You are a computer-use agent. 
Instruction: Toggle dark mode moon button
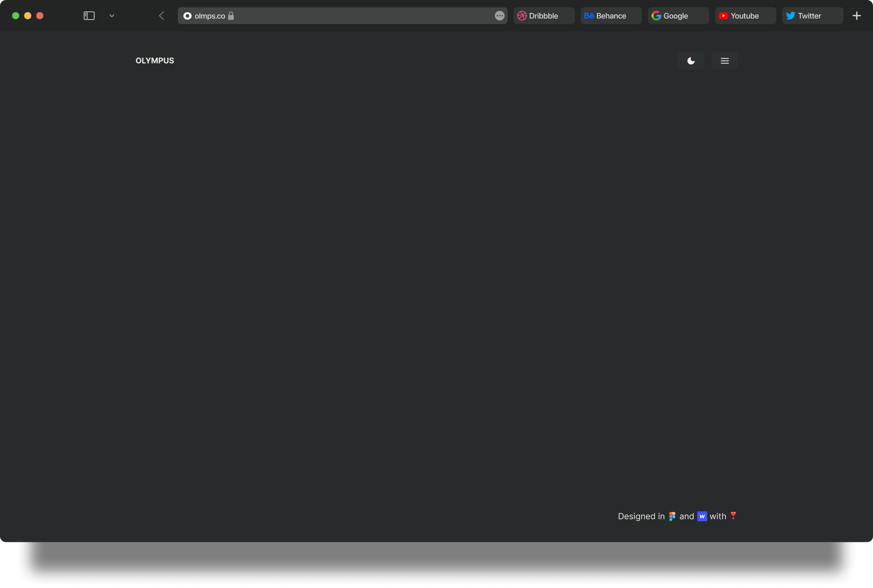(x=691, y=61)
